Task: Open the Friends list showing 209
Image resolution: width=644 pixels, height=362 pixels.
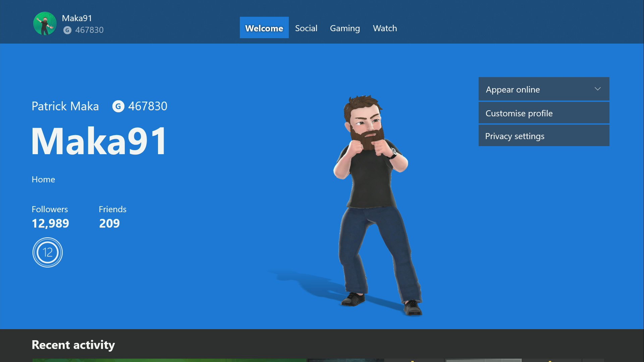Action: click(109, 223)
